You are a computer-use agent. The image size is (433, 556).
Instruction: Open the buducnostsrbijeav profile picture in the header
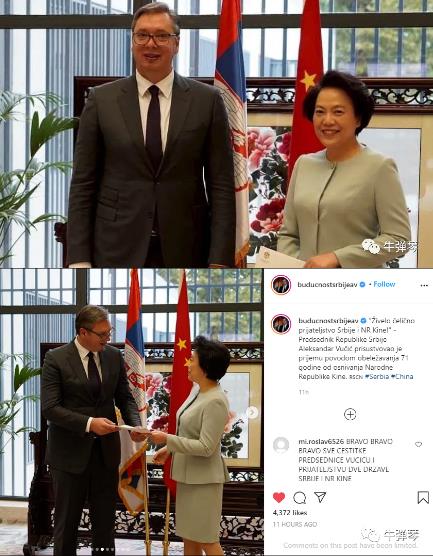[x=281, y=285]
